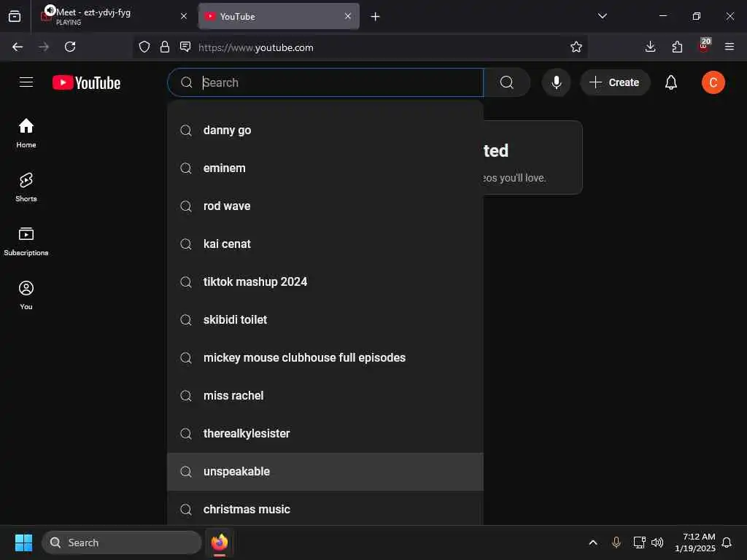Screen dimensions: 747x560
Task: Select the 'eminem' suggestion
Action: pos(325,168)
